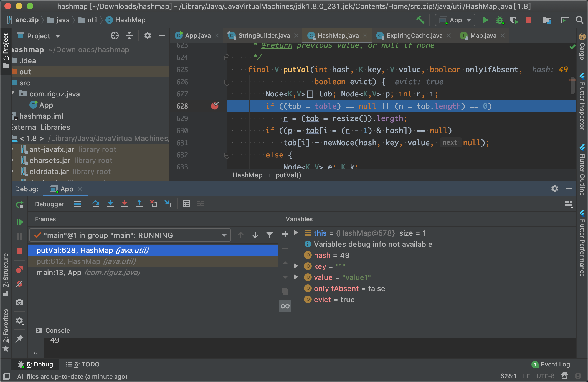View all breakpoints
This screenshot has width=588, height=382.
pyautogui.click(x=19, y=269)
